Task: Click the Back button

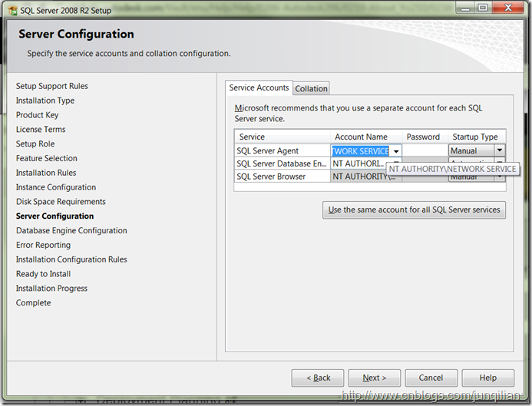Action: click(318, 378)
